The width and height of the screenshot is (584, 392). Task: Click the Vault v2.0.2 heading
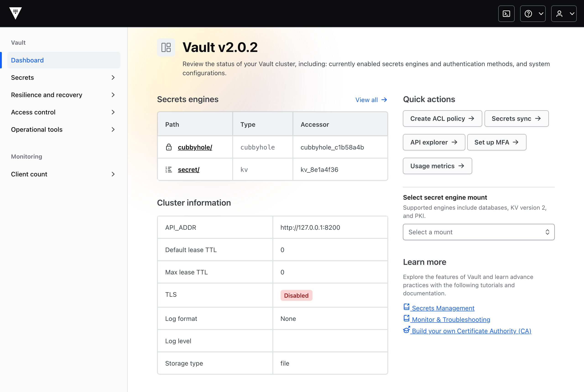[x=220, y=47]
